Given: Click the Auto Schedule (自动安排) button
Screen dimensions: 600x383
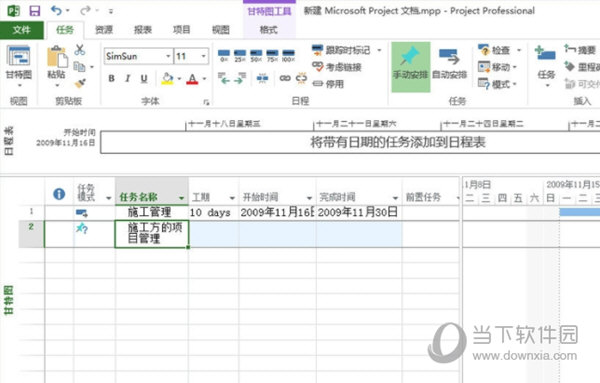Looking at the screenshot, I should pos(450,66).
